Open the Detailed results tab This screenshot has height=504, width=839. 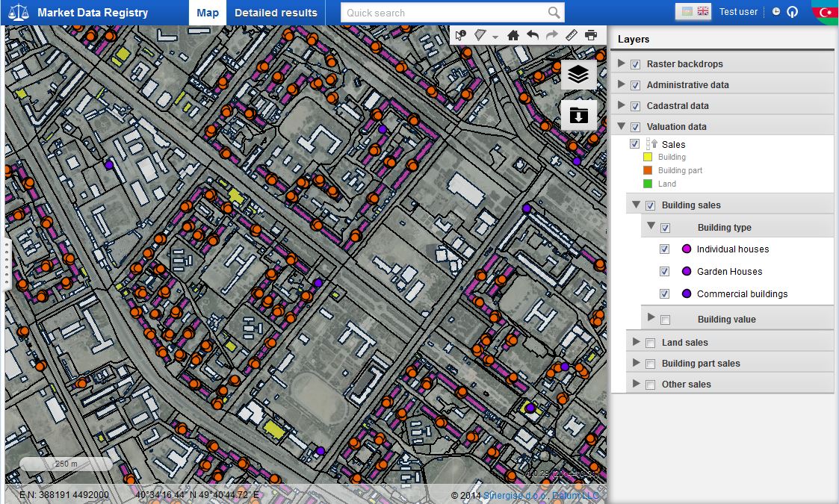point(276,13)
